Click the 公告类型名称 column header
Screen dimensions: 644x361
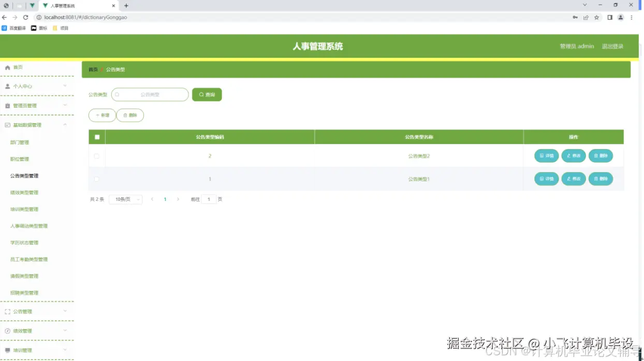tap(419, 137)
